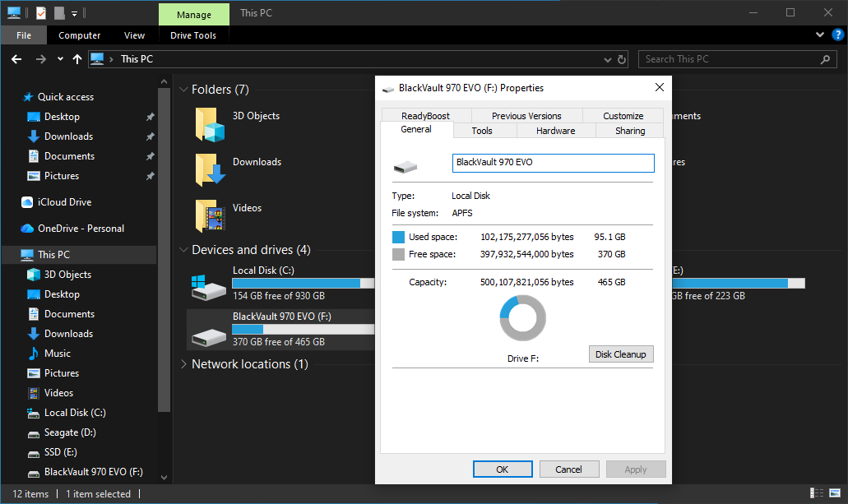The width and height of the screenshot is (848, 504).
Task: Click pin icon next to Pictures
Action: click(x=151, y=176)
